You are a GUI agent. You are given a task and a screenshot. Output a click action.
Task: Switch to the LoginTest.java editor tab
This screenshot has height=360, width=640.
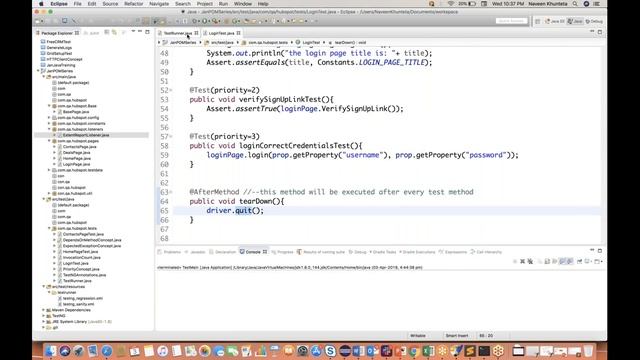(x=221, y=33)
